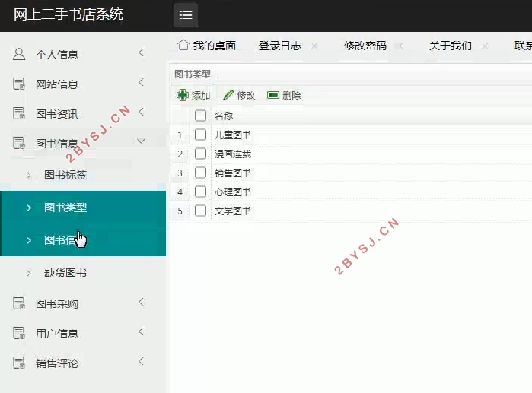Switch to the 修改密码 tab
The height and width of the screenshot is (393, 532).
point(365,46)
